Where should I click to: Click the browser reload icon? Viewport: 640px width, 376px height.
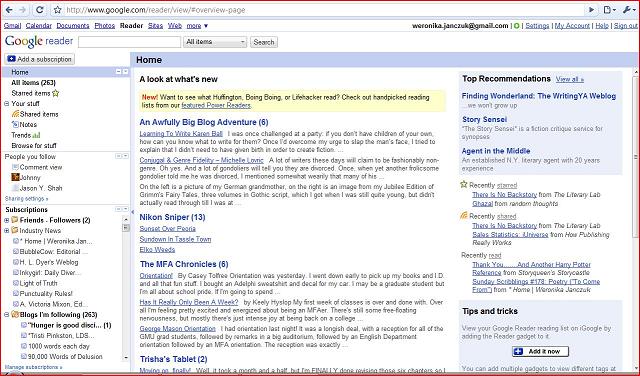coord(40,10)
